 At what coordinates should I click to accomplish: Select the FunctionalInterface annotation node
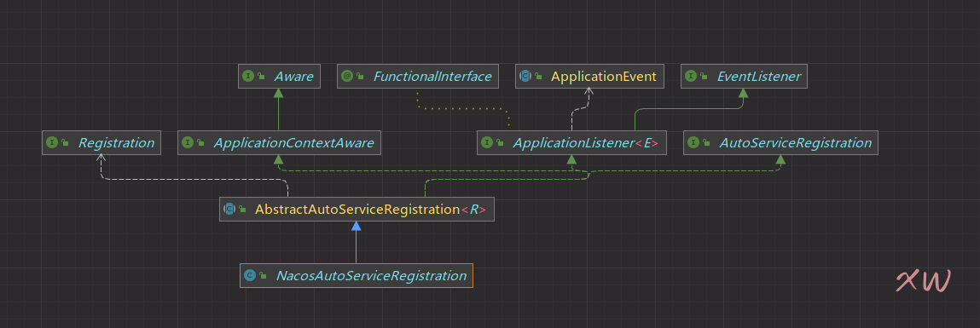[x=418, y=76]
